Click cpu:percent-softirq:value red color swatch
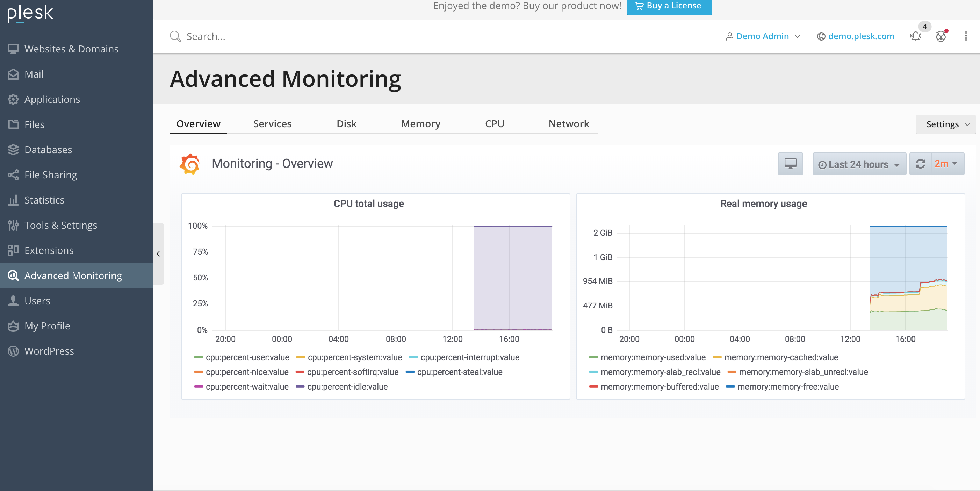 tap(300, 372)
